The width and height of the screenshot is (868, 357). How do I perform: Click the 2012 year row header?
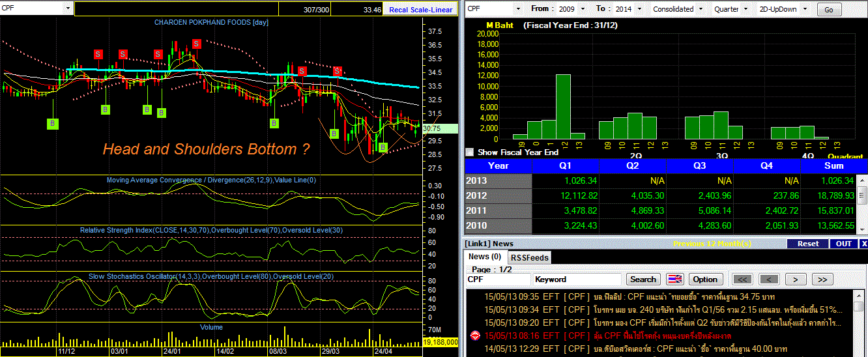tap(499, 195)
